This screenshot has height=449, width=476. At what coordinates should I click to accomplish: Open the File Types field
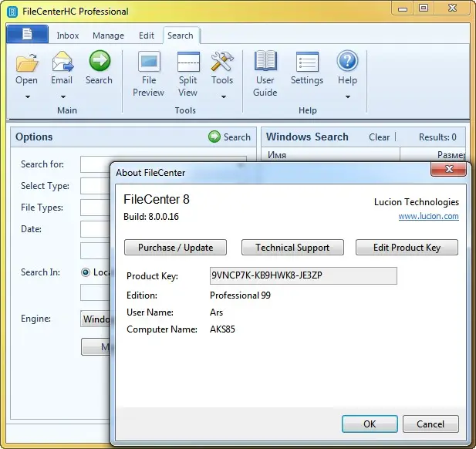[96, 208]
